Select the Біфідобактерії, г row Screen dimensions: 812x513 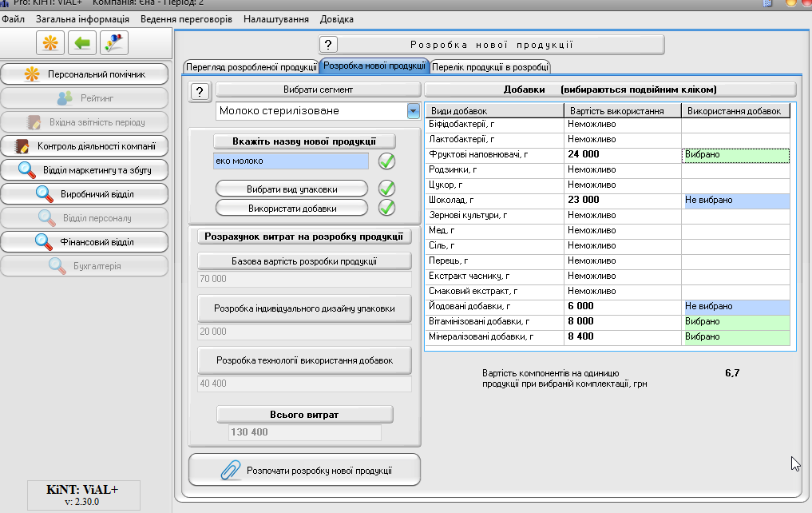tap(608, 124)
